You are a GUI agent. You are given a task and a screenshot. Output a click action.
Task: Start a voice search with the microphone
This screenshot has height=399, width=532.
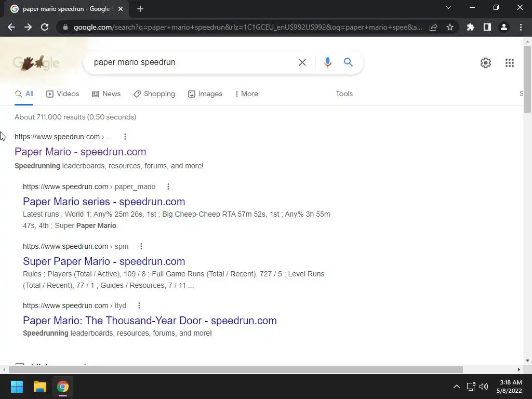[x=327, y=62]
